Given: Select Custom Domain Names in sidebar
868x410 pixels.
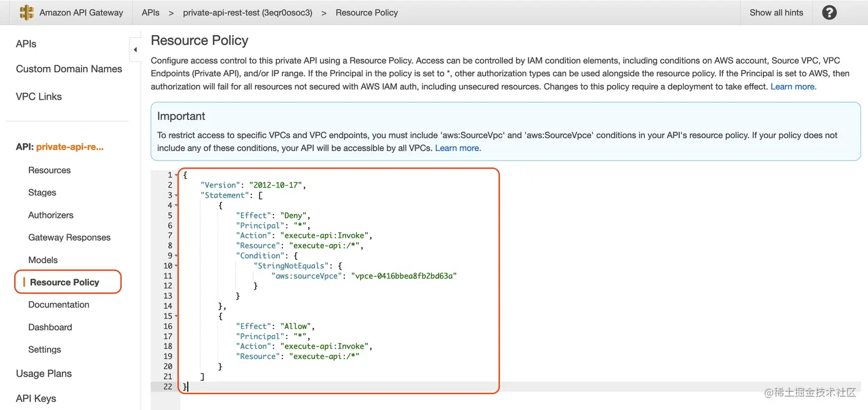Looking at the screenshot, I should tap(69, 69).
